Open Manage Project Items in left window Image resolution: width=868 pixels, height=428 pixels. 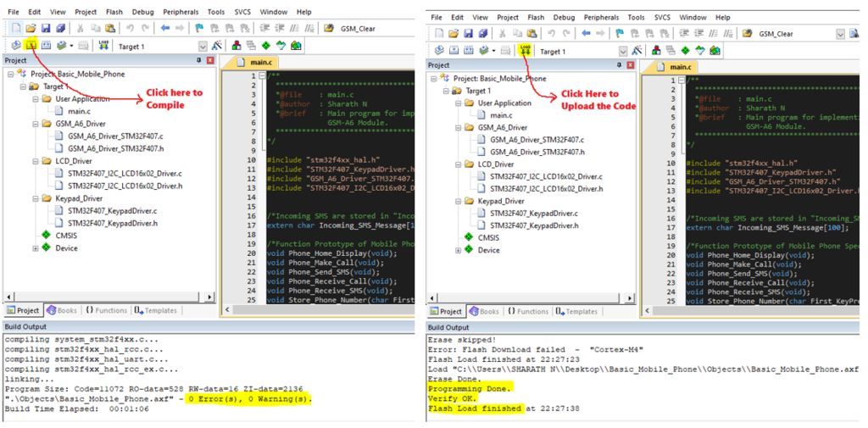pos(236,46)
